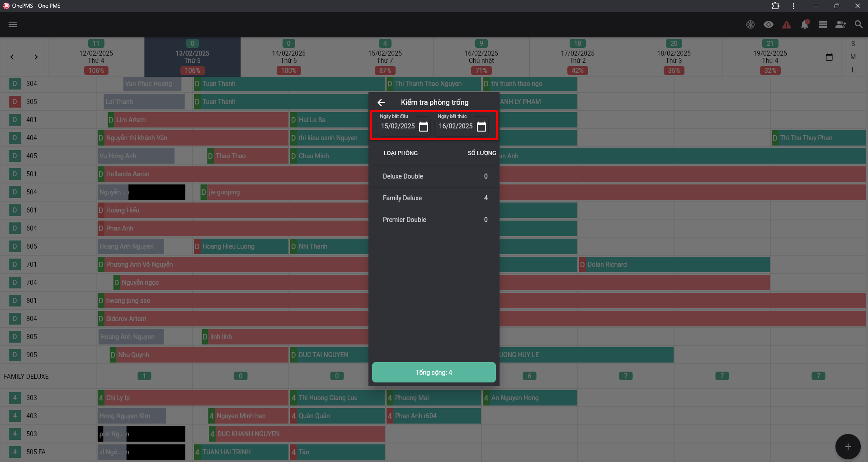This screenshot has width=868, height=462.
Task: Open Thi Thu Thuy Phan booking in room 404
Action: coord(819,138)
